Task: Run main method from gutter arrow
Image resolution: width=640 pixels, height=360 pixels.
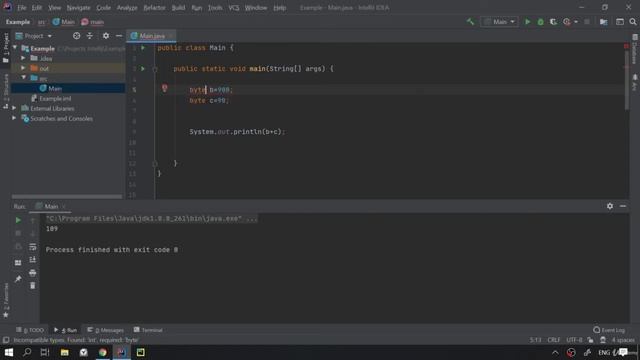Action: point(143,69)
